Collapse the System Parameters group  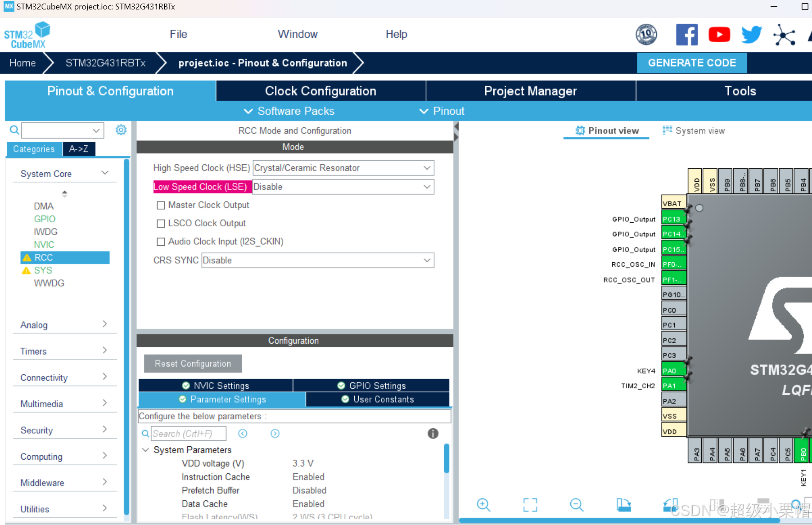[145, 450]
